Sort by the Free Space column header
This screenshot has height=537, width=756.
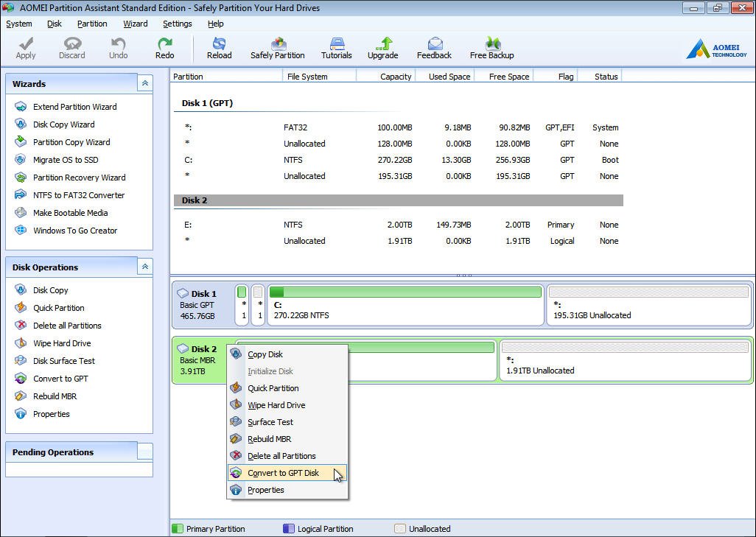(x=503, y=77)
